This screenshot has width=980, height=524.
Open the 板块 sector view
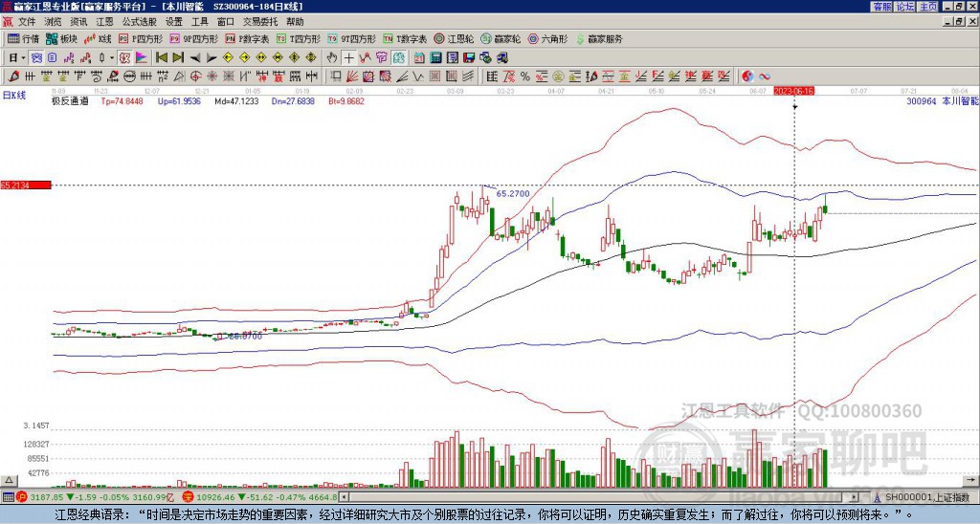click(61, 38)
